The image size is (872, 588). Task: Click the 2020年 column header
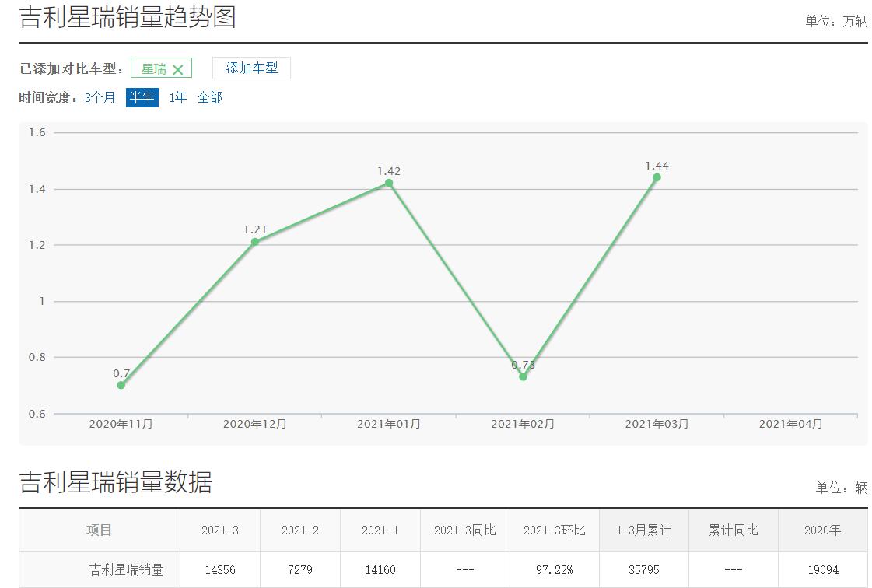tap(822, 530)
